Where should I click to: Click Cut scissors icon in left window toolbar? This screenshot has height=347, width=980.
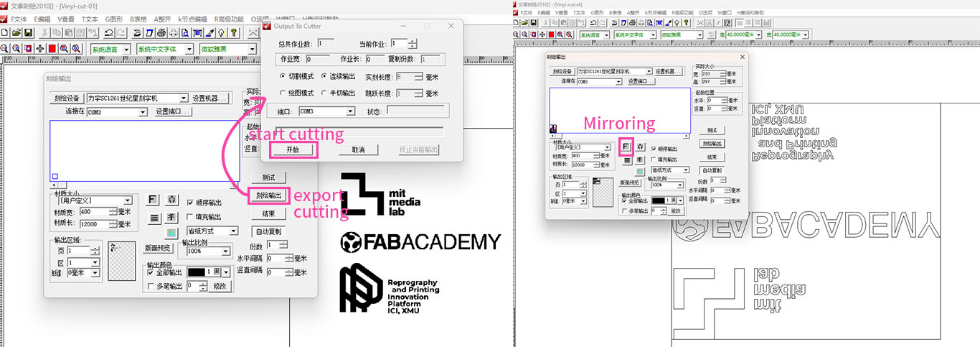pos(44,32)
